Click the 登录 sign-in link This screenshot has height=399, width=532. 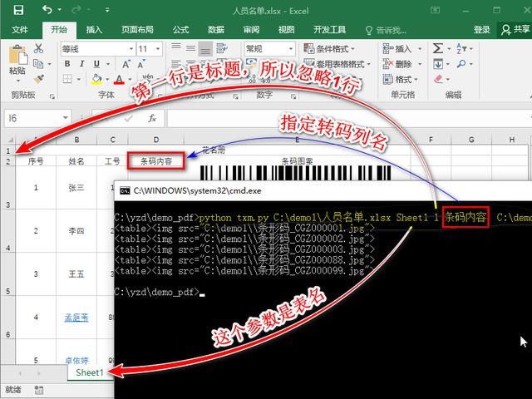[x=482, y=30]
